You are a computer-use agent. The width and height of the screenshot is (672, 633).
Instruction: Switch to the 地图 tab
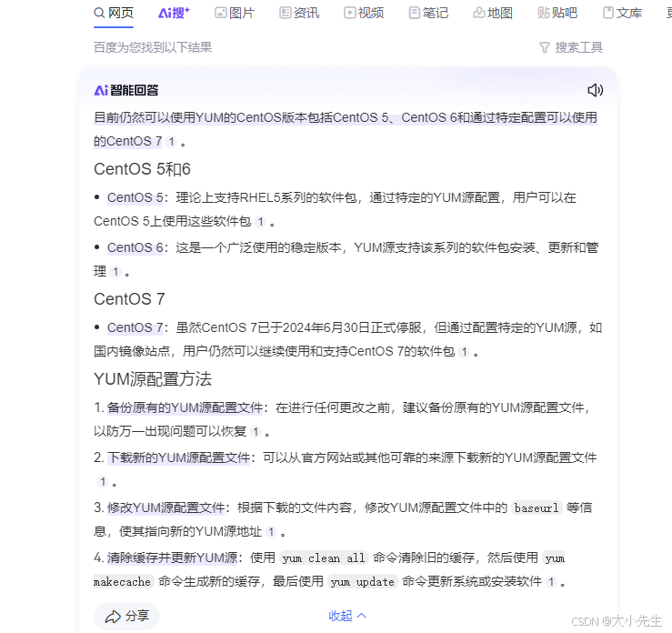click(493, 14)
